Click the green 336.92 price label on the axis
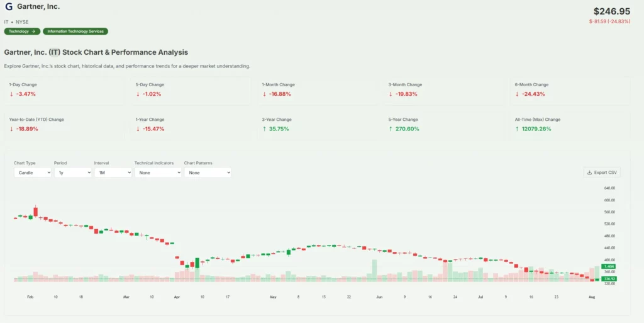This screenshot has height=323, width=644. coord(609,278)
